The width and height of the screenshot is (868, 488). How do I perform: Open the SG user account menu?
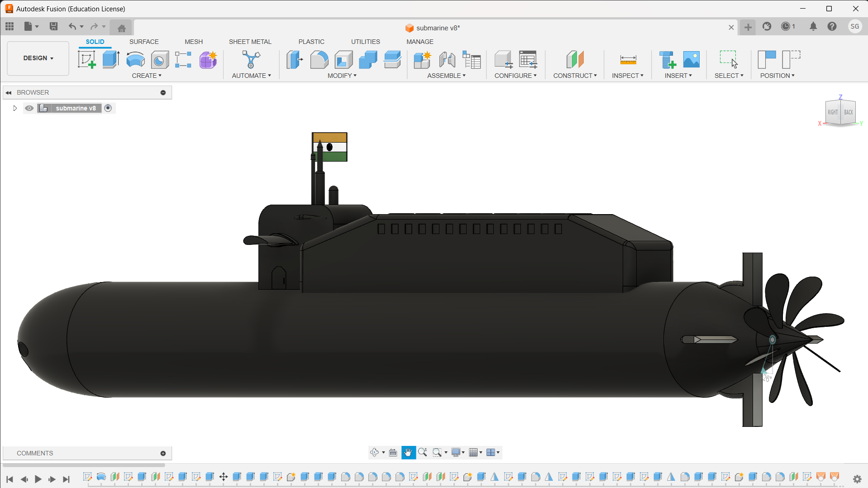tap(855, 26)
